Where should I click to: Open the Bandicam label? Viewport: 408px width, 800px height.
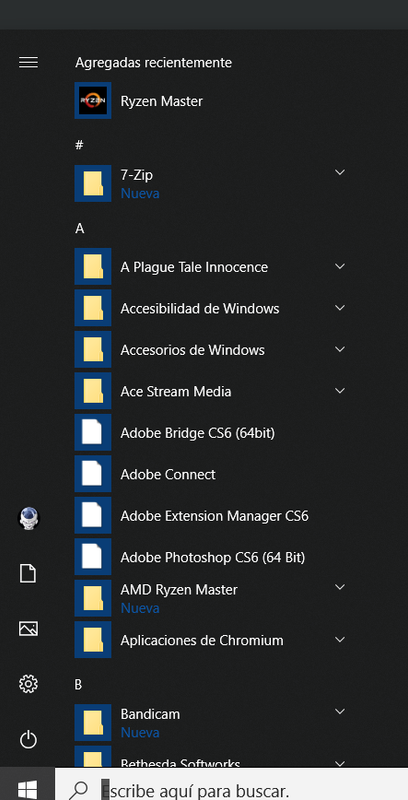click(150, 714)
